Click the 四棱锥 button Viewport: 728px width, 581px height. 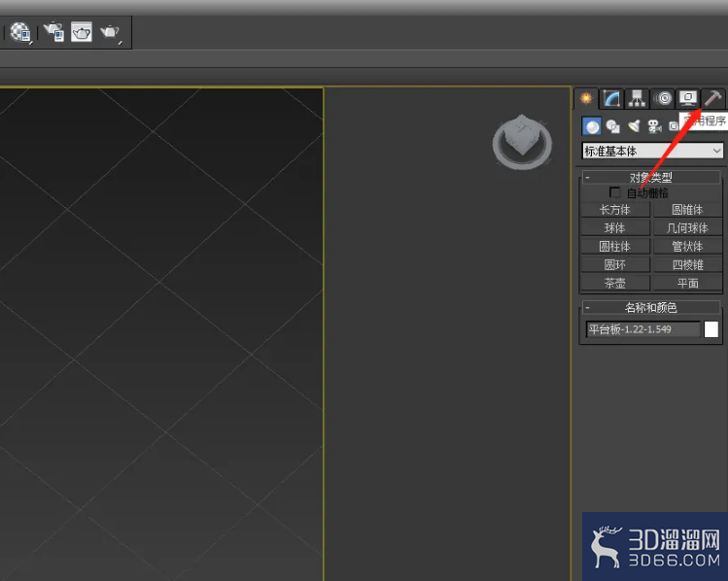click(x=687, y=264)
